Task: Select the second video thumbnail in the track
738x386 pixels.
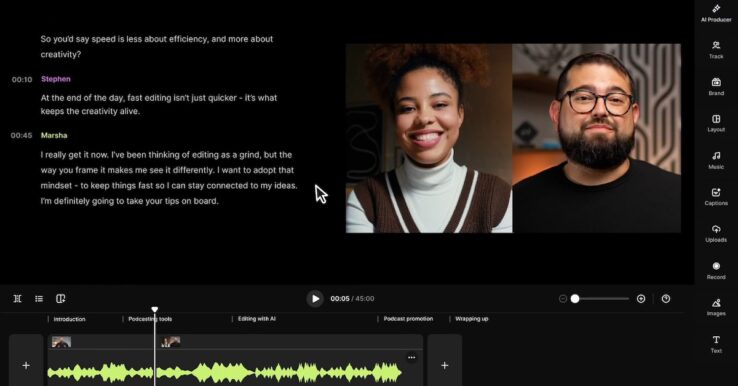Action: [170, 342]
